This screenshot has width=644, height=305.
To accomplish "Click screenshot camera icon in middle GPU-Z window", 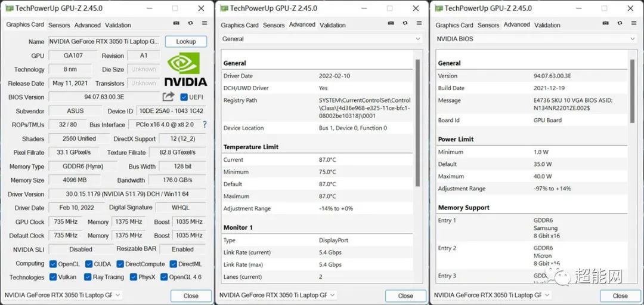I will point(391,23).
